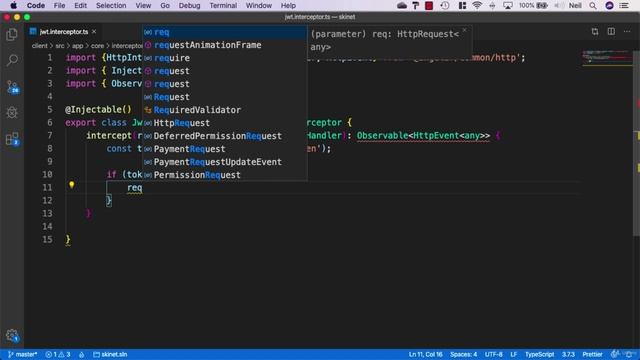Open Source Control view with badge

12,87
